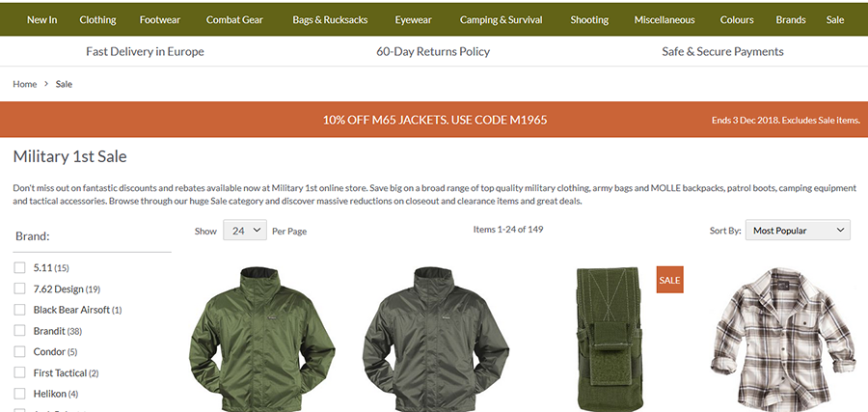Open the grey-olive jacket product image
Image resolution: width=868 pixels, height=412 pixels.
pyautogui.click(x=436, y=339)
